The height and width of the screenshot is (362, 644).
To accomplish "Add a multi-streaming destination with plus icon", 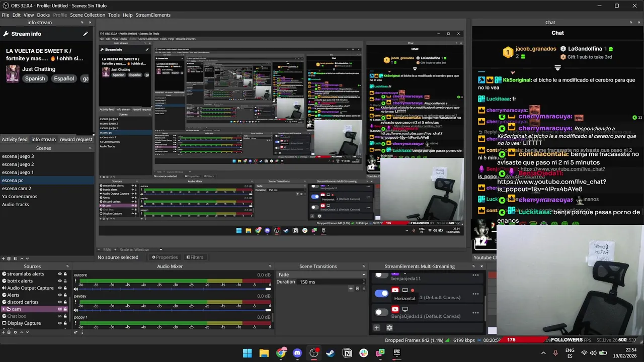I will (377, 328).
